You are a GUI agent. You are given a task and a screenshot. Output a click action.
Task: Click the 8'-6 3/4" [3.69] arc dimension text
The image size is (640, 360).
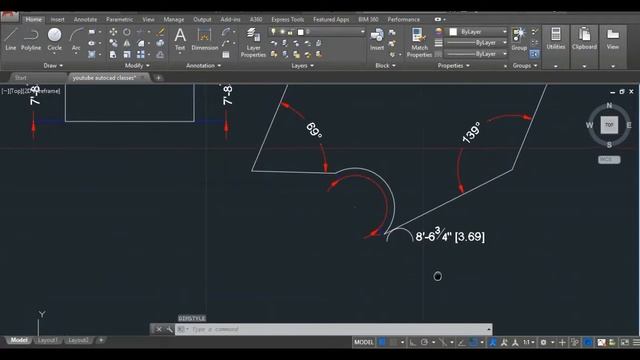click(x=450, y=236)
